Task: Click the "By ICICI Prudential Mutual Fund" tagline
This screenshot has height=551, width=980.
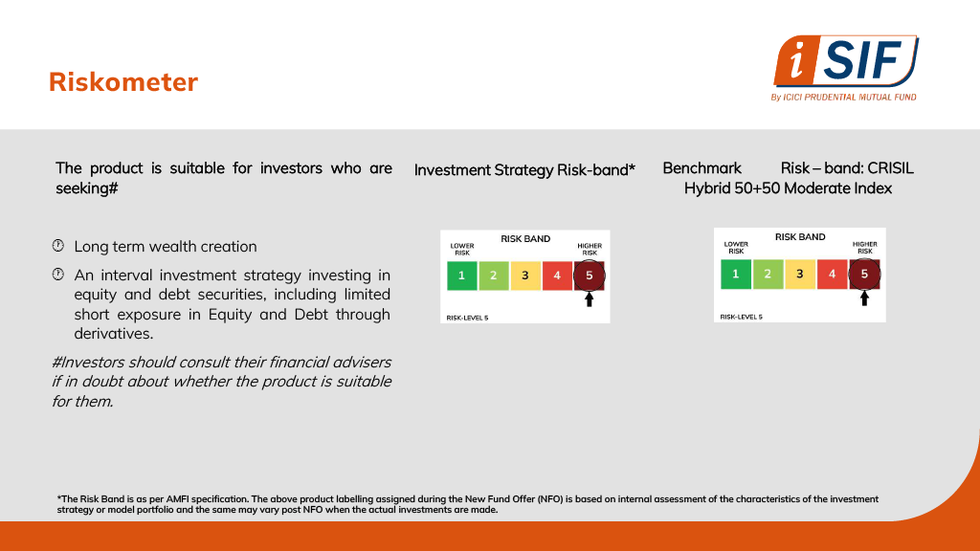Action: pos(843,98)
